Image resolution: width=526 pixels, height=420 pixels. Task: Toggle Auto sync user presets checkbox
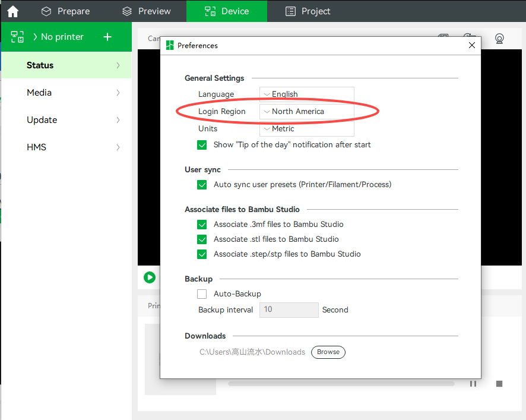(x=202, y=185)
